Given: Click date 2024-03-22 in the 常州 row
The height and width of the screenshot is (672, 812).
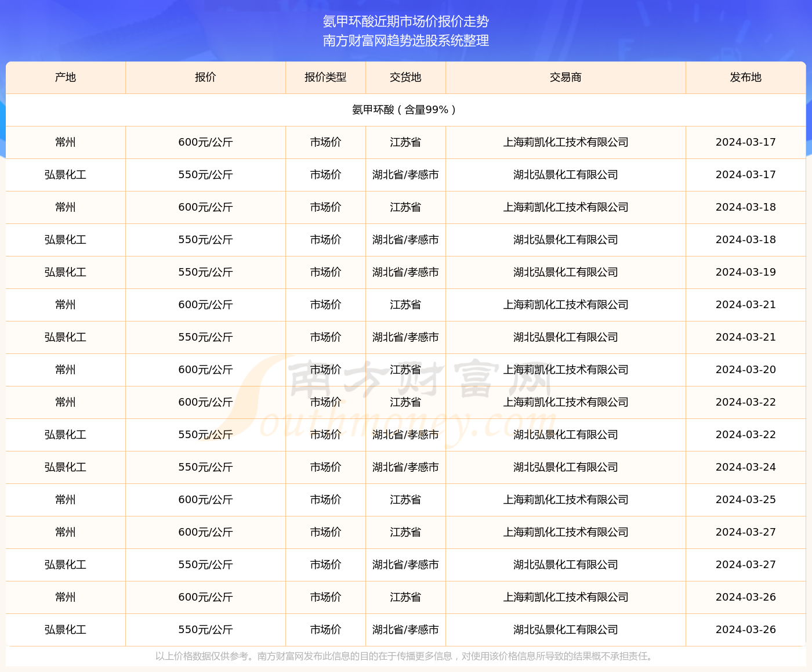Looking at the screenshot, I should tap(746, 402).
